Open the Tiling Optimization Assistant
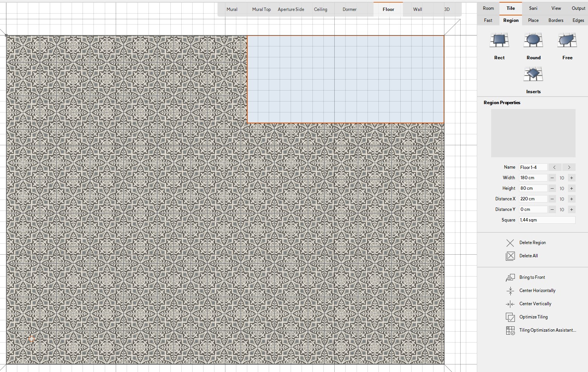 510,330
